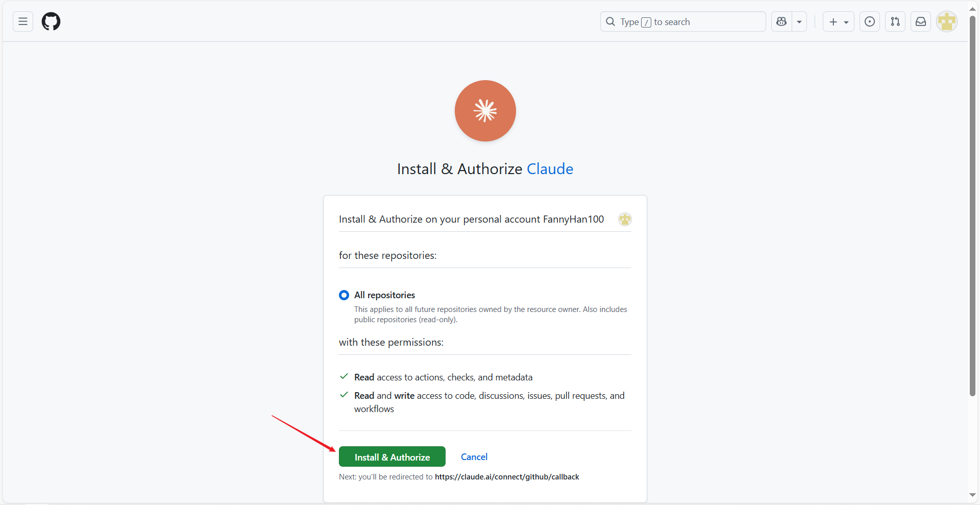Open the hamburger navigation menu
980x505 pixels.
[x=23, y=21]
